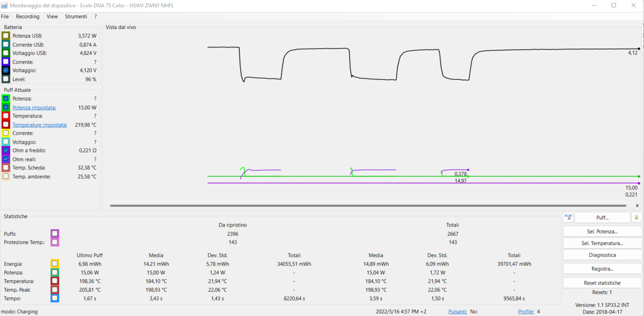Check the Puffs statistic checkbox
The height and width of the screenshot is (316, 644).
coord(55,234)
